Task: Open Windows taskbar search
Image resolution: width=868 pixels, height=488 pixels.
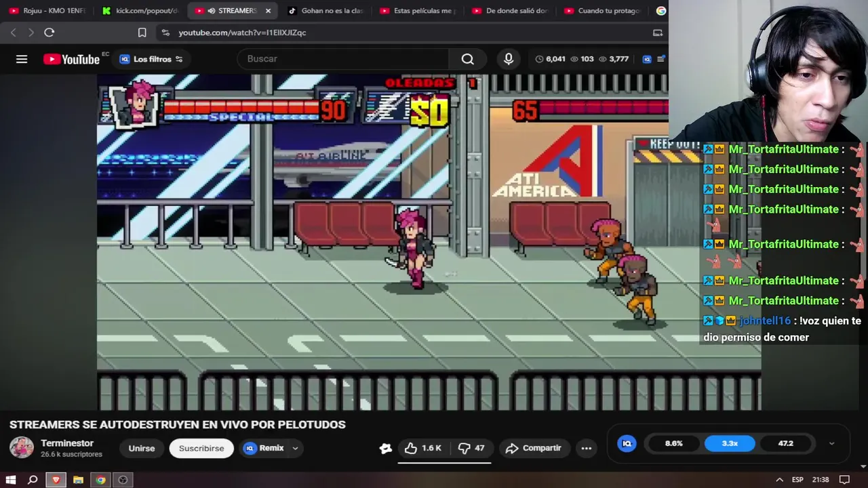Action: (x=33, y=480)
